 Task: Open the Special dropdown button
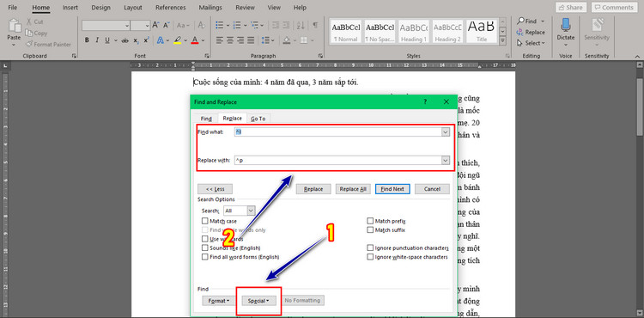point(258,301)
